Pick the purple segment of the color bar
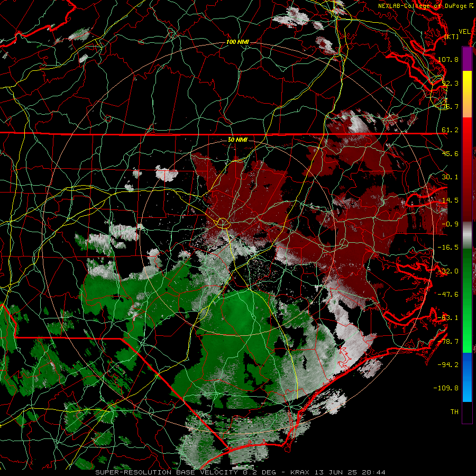 [467, 59]
